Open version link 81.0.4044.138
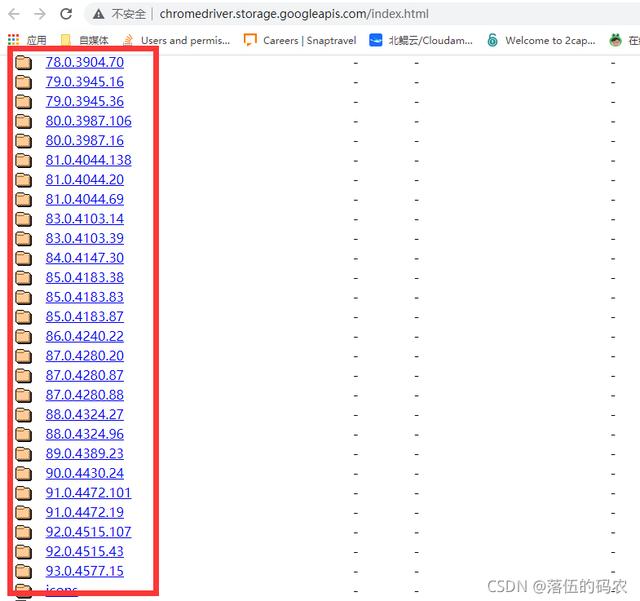The image size is (640, 601). tap(89, 160)
